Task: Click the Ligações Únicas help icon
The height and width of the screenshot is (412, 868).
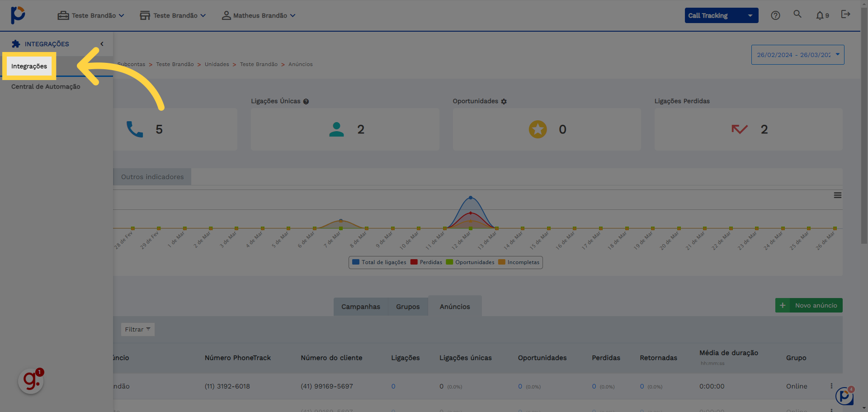Action: tap(306, 101)
